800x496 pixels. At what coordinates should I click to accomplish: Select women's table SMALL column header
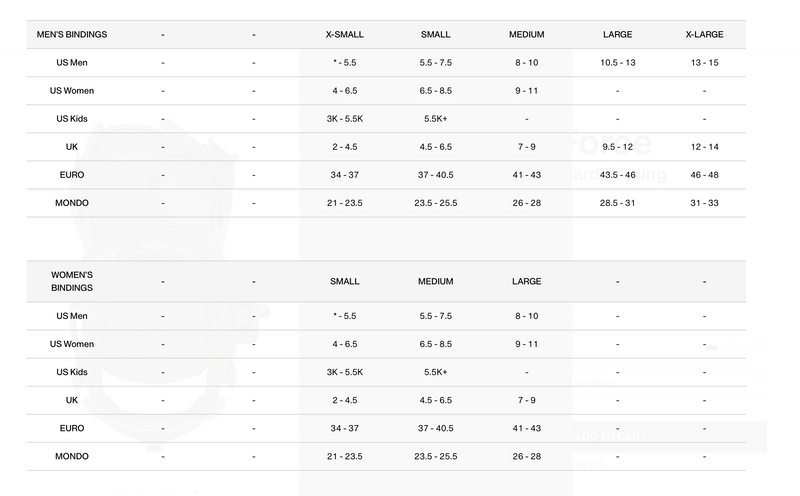point(344,281)
